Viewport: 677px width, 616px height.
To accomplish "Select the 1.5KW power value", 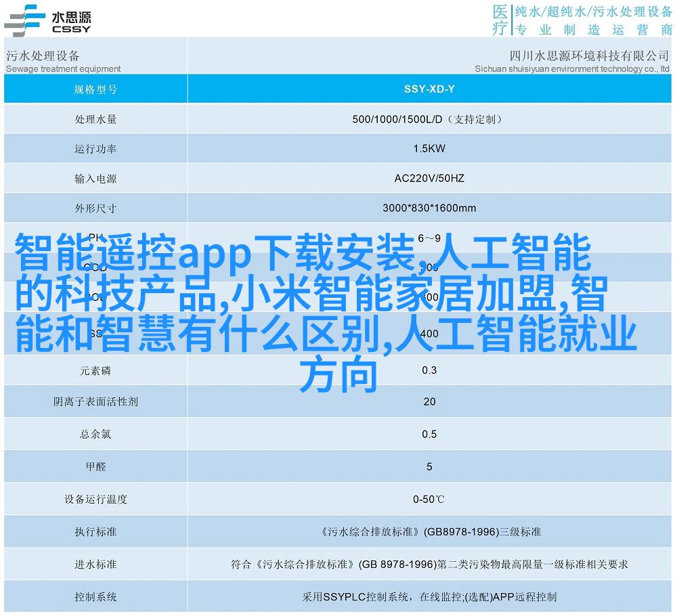I will [429, 148].
